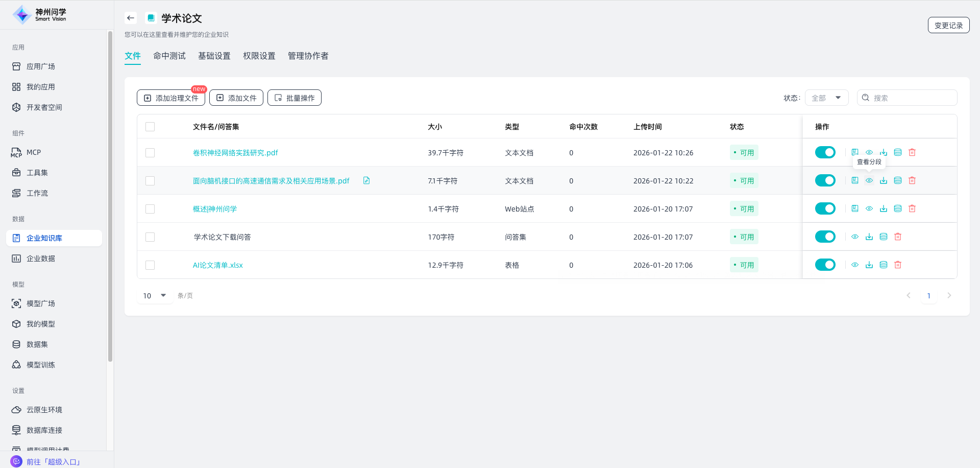Click into the 搜索 search field
The height and width of the screenshot is (468, 980).
pos(912,98)
